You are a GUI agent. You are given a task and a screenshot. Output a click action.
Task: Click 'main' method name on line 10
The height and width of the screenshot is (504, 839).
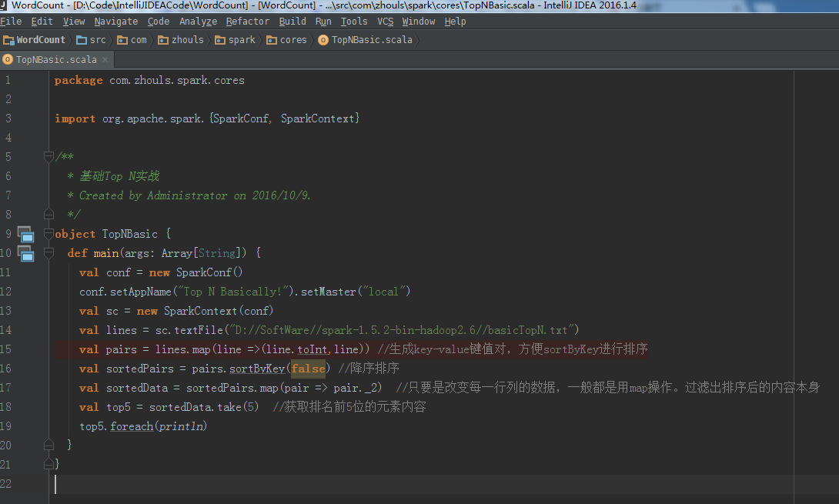pyautogui.click(x=106, y=253)
